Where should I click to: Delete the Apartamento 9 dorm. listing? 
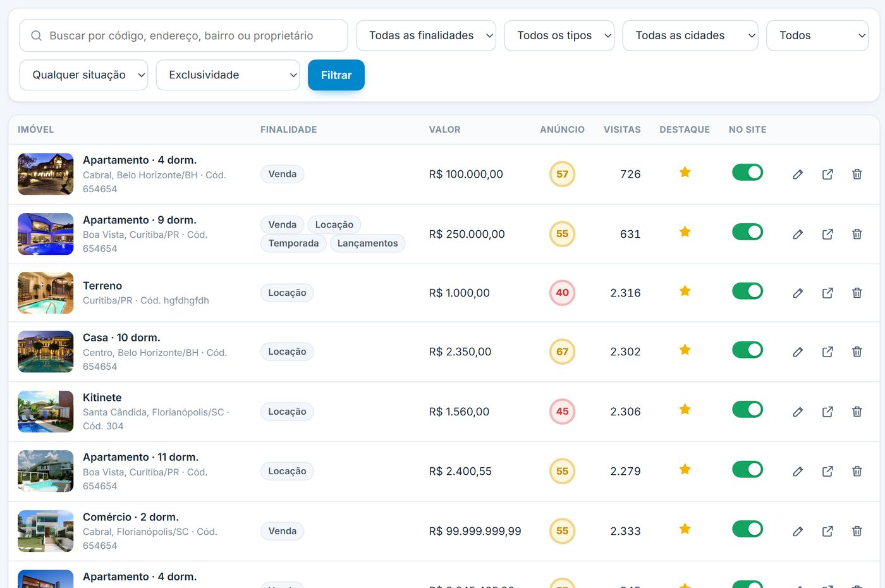[x=857, y=234]
